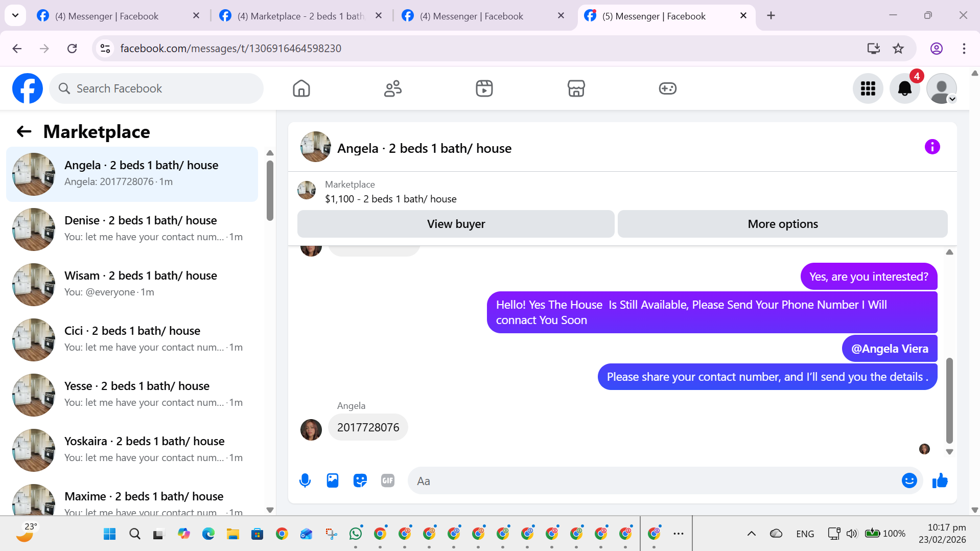Switch to Marketplace 2 beds tab
980x551 pixels.
[301, 16]
